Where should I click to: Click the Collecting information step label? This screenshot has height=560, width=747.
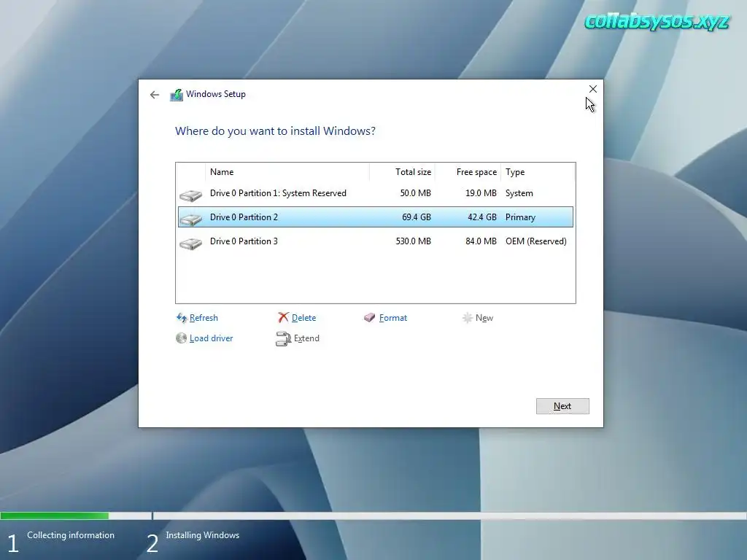71,535
